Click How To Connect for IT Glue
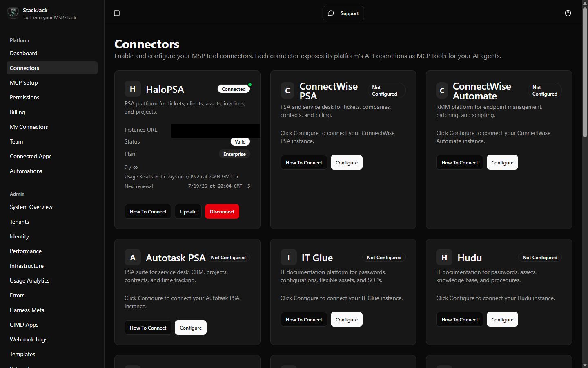This screenshot has height=368, width=588. click(x=304, y=319)
